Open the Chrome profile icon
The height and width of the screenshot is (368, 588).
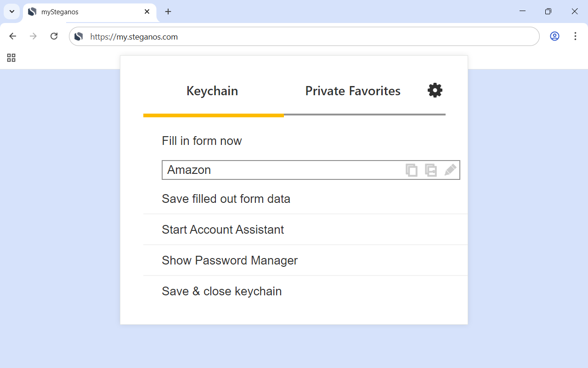coord(554,36)
